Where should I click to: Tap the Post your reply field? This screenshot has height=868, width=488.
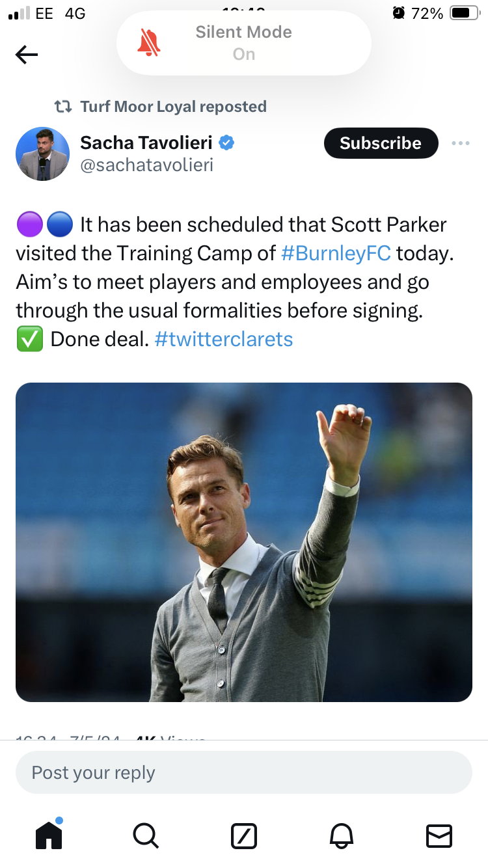tap(244, 772)
